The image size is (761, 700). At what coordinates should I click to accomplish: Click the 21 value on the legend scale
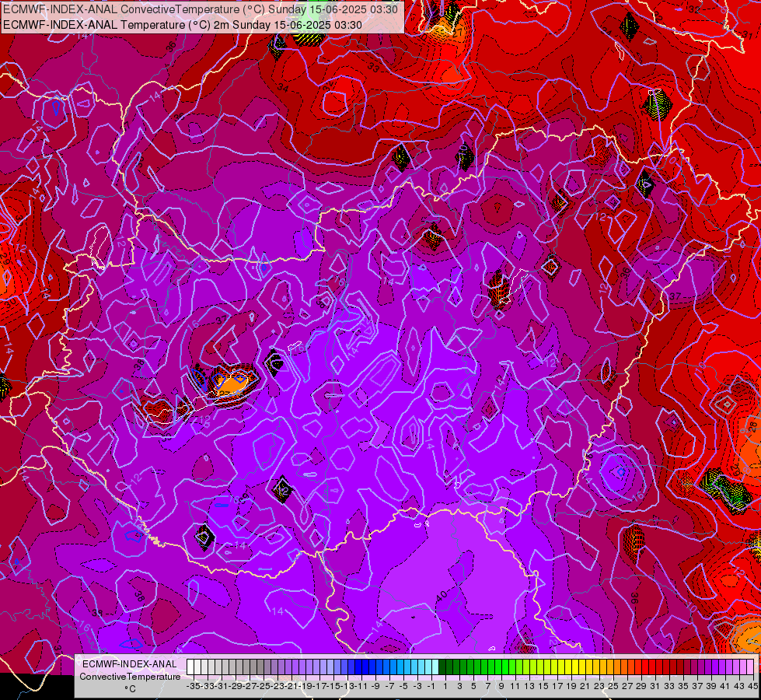click(x=585, y=686)
